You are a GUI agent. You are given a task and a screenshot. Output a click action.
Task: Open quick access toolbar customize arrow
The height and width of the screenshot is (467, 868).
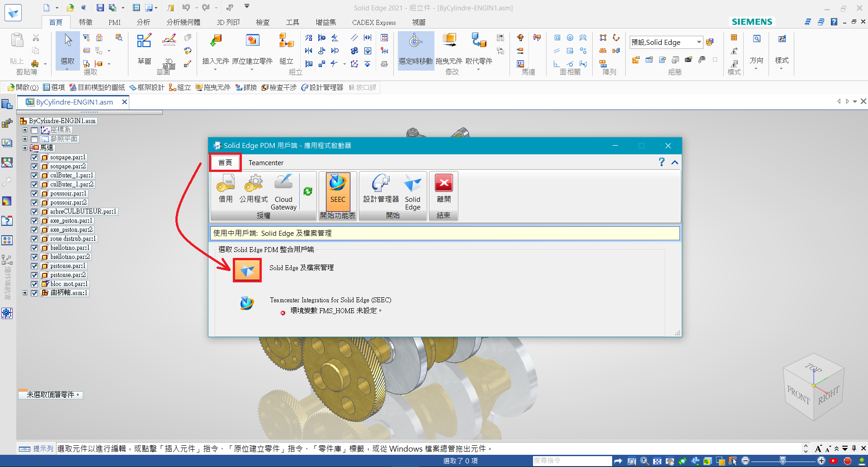click(247, 7)
